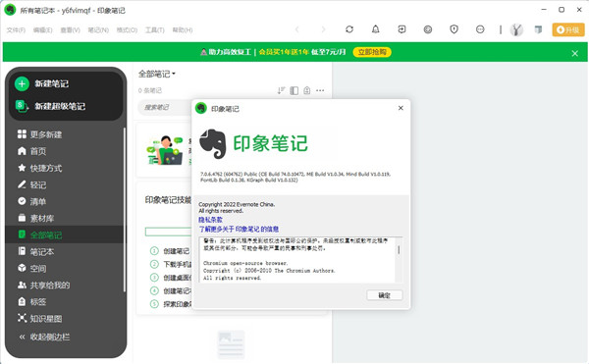Click 新建超级笔记 in sidebar
Image resolution: width=589 pixels, height=364 pixels.
pyautogui.click(x=50, y=106)
